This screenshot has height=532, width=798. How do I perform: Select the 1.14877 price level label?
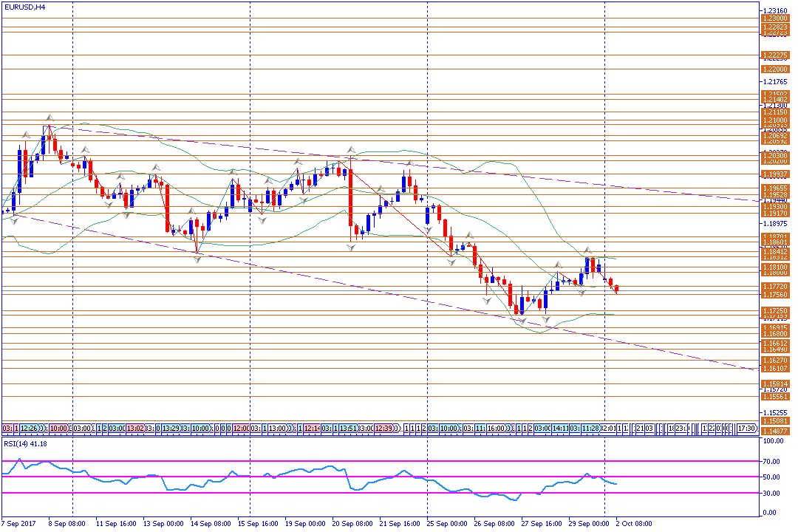(x=775, y=431)
